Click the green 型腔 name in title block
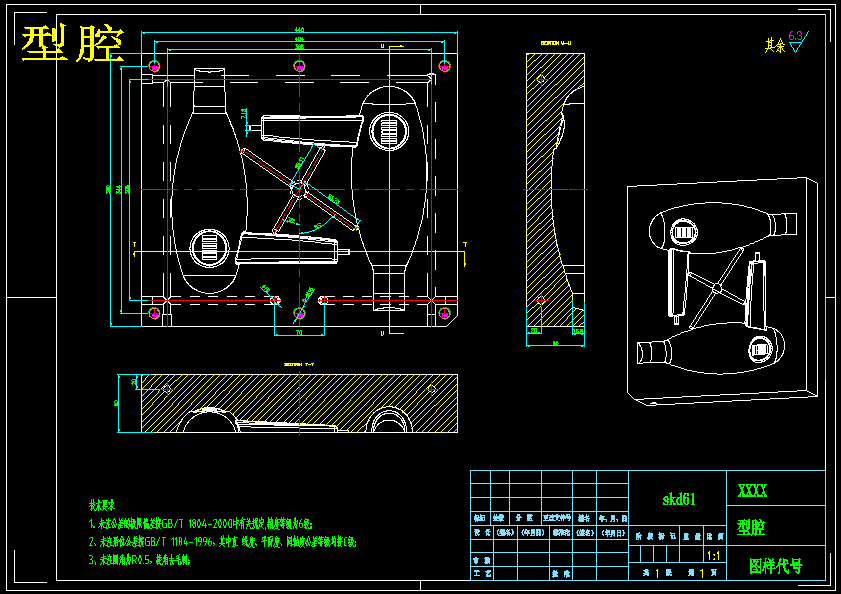841x594 pixels. [x=750, y=527]
